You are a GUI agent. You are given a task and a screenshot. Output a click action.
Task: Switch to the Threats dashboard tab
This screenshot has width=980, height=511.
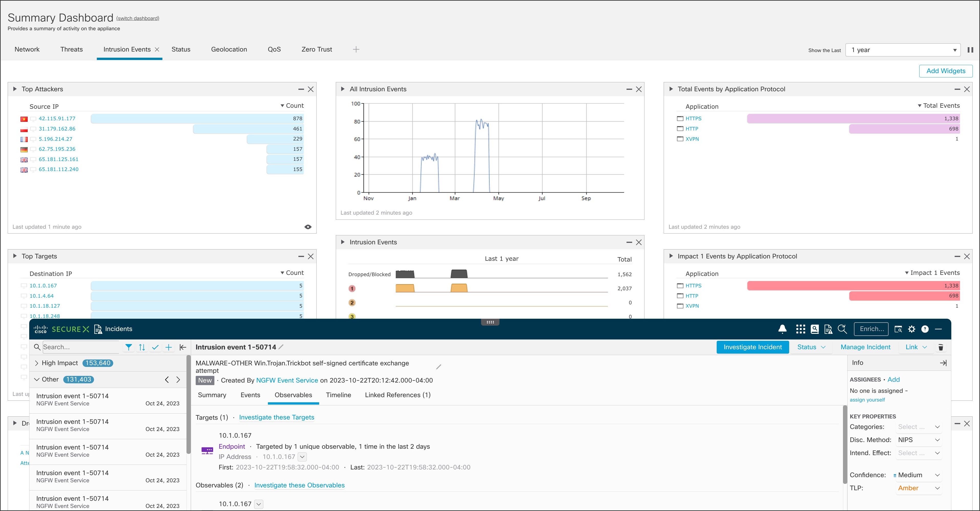point(71,49)
